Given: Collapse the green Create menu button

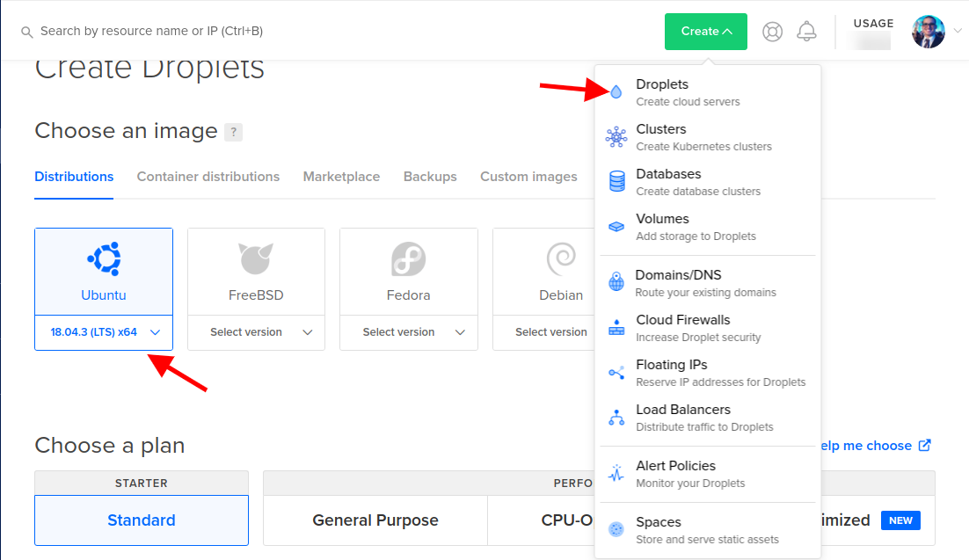Looking at the screenshot, I should click(x=706, y=32).
